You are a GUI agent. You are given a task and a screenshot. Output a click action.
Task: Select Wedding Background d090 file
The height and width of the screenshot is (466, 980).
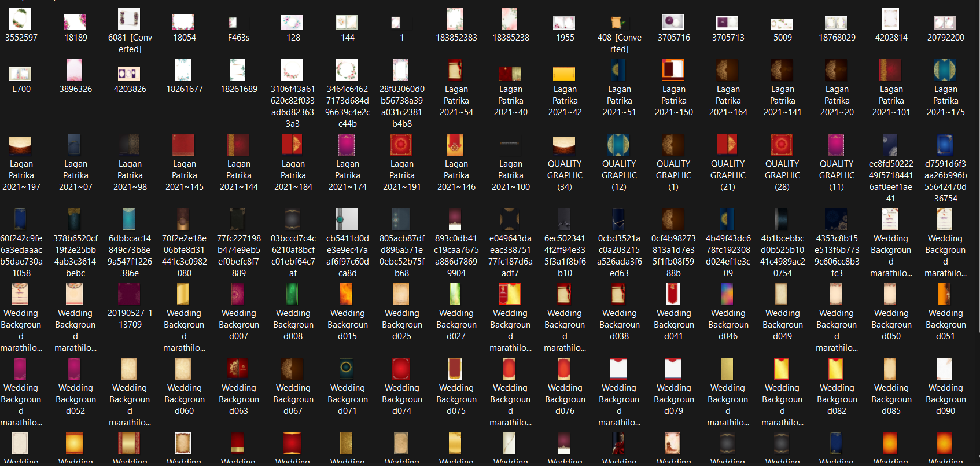point(945,369)
